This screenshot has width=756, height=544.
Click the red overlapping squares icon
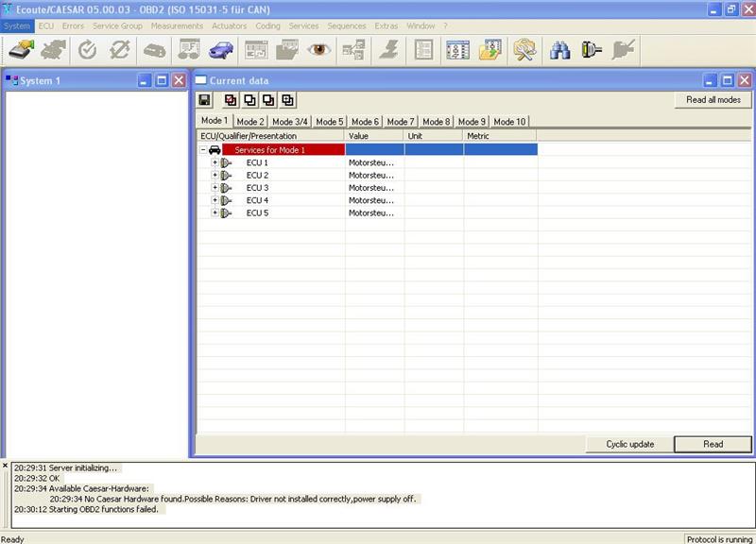tap(230, 100)
